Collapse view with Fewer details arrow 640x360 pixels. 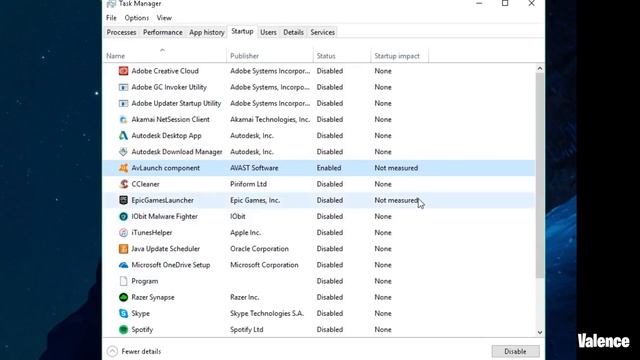pyautogui.click(x=112, y=351)
